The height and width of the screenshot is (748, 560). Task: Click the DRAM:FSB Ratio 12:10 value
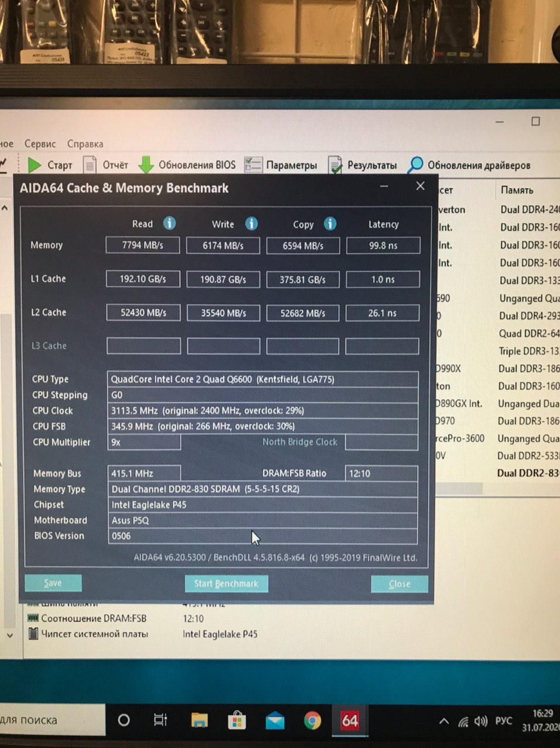tap(382, 473)
